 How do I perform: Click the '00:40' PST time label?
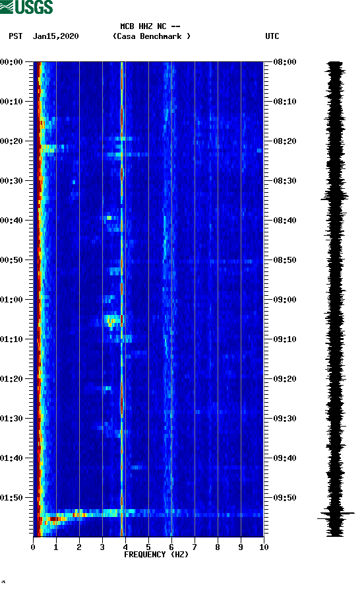[12, 220]
